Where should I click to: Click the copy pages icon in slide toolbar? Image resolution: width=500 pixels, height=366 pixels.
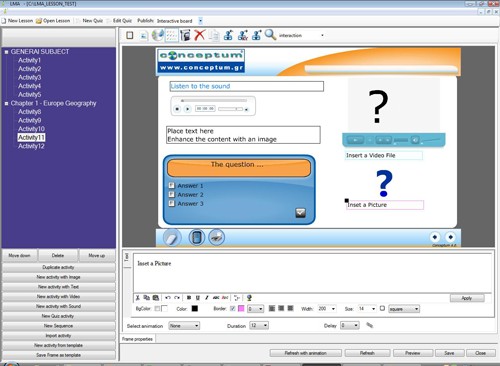(x=214, y=35)
